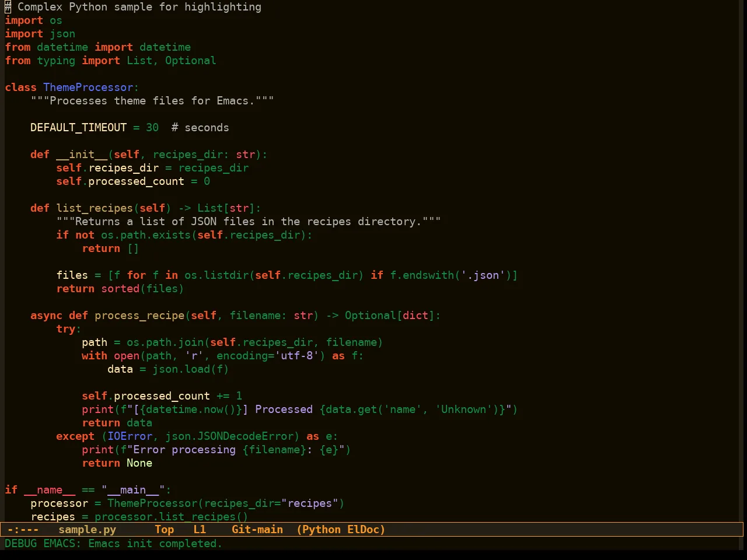
Task: Click 'self.processed_count = 0' line
Action: point(133,181)
